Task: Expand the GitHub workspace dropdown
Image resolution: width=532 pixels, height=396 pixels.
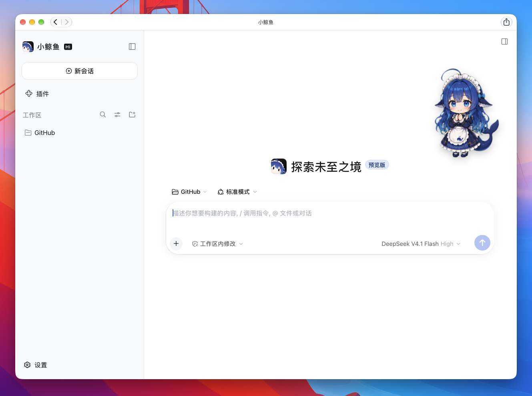Action: point(189,192)
